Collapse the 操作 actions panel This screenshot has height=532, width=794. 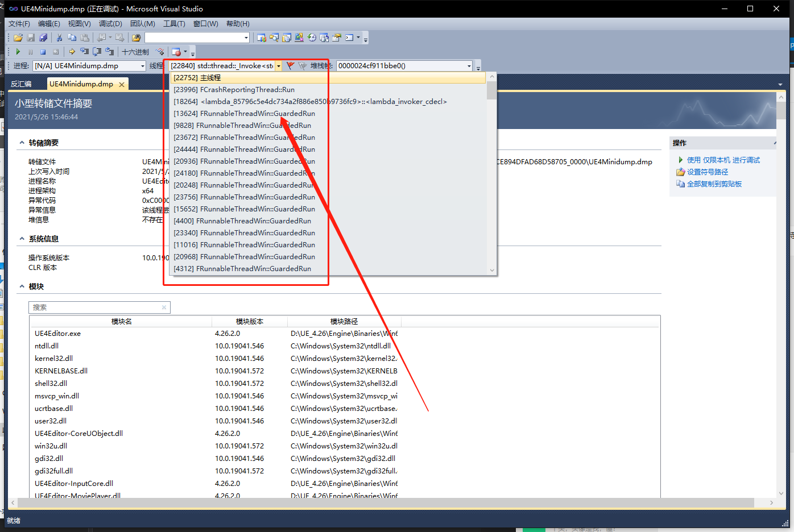(775, 143)
